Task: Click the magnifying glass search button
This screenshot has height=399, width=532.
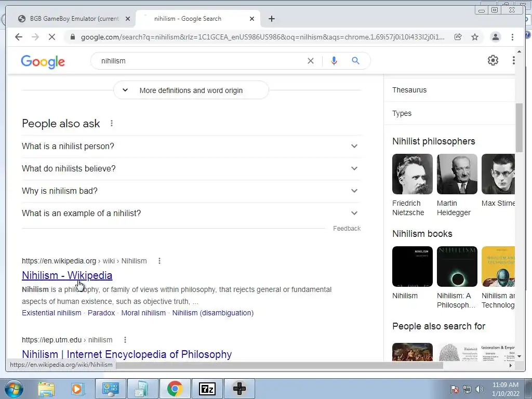Action: coord(355,61)
